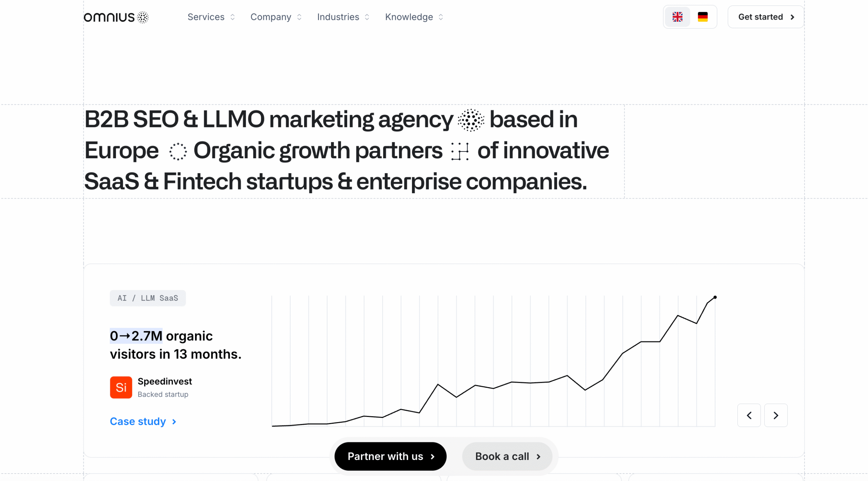Image resolution: width=868 pixels, height=481 pixels.
Task: Expand the Services dropdown menu
Action: pos(211,17)
